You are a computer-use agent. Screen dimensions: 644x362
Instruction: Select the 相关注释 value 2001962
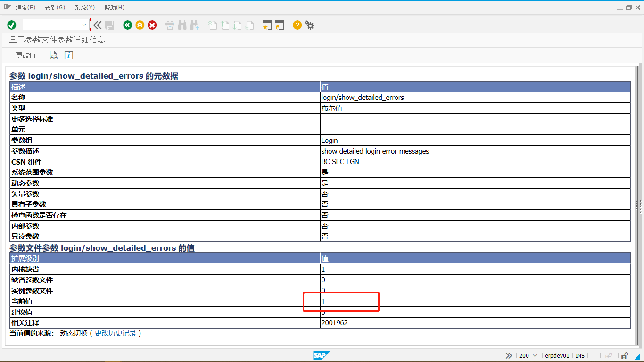click(x=335, y=323)
